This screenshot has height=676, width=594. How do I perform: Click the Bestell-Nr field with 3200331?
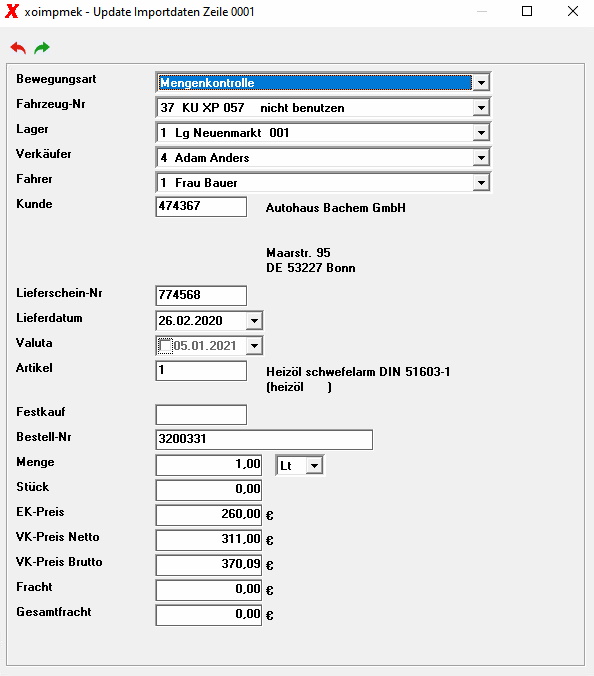pyautogui.click(x=264, y=440)
